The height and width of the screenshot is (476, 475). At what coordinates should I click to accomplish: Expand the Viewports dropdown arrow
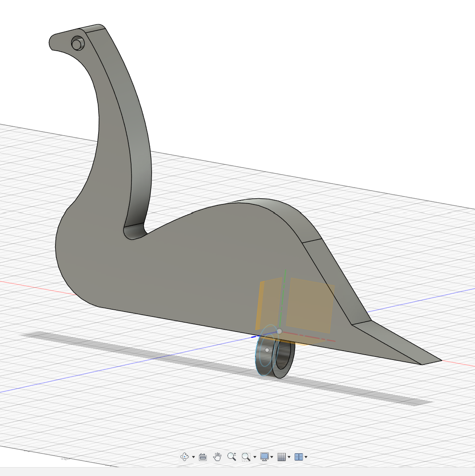(x=306, y=457)
